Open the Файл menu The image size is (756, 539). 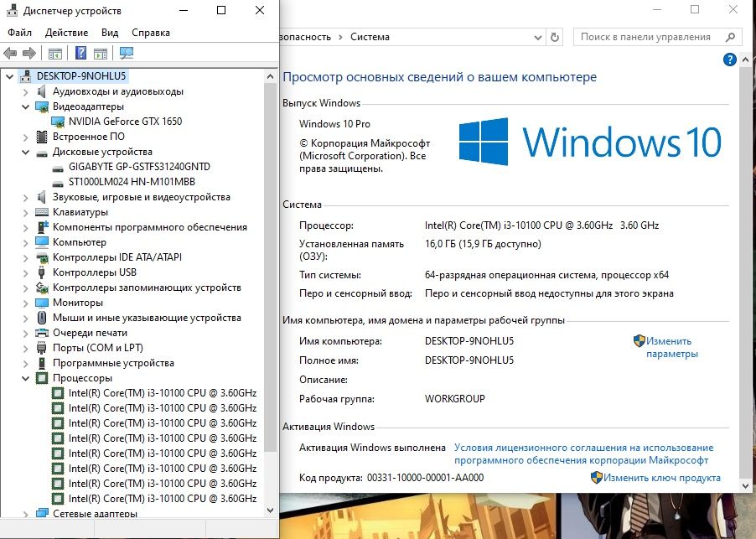pyautogui.click(x=20, y=33)
